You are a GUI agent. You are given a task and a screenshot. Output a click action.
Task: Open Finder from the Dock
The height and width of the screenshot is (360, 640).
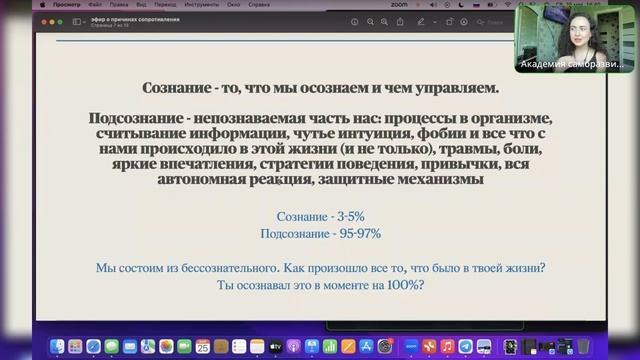(x=57, y=347)
